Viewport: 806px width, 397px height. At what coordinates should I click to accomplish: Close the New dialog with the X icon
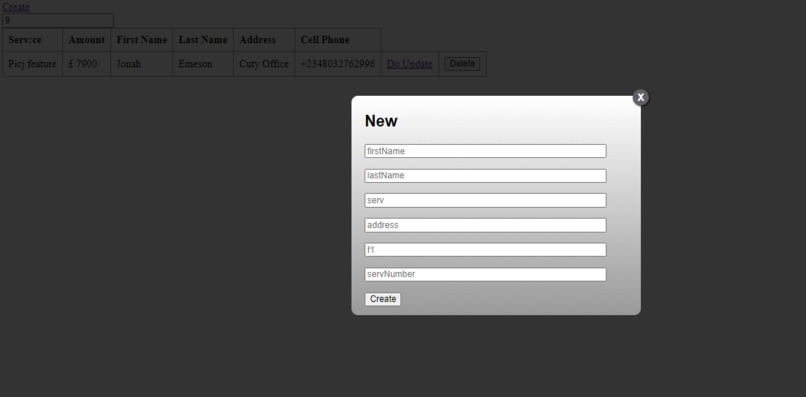640,97
